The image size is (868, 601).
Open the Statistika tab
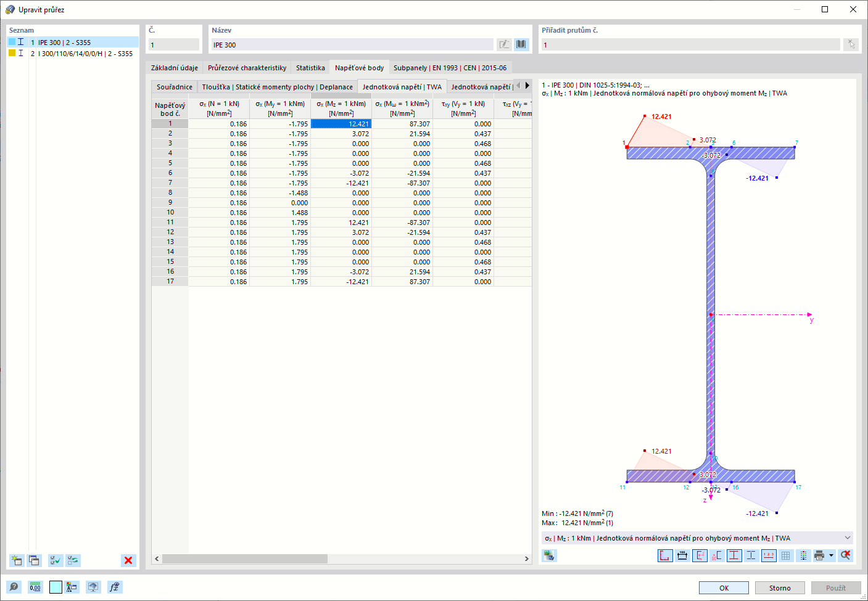pyautogui.click(x=310, y=68)
